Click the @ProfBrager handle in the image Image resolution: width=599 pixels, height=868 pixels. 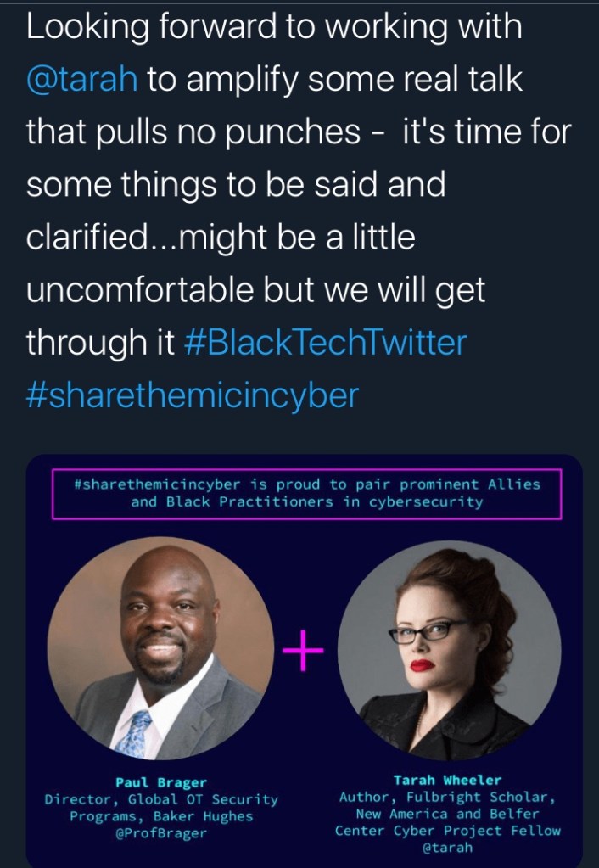click(x=160, y=833)
